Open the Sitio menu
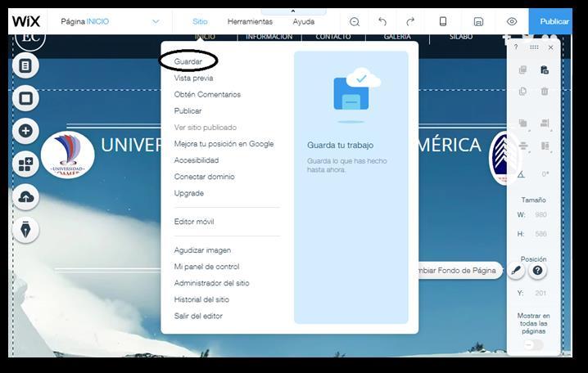Screen dimensions: 588x373 (200, 22)
